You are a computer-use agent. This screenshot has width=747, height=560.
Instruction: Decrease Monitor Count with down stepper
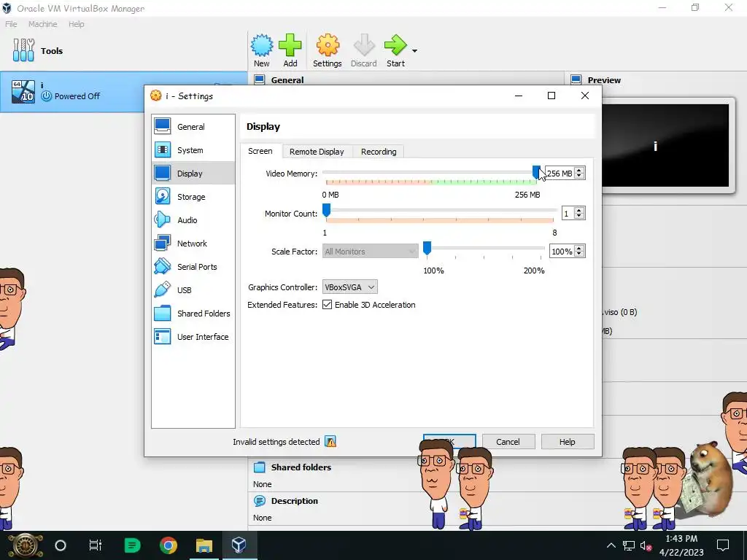pos(579,216)
